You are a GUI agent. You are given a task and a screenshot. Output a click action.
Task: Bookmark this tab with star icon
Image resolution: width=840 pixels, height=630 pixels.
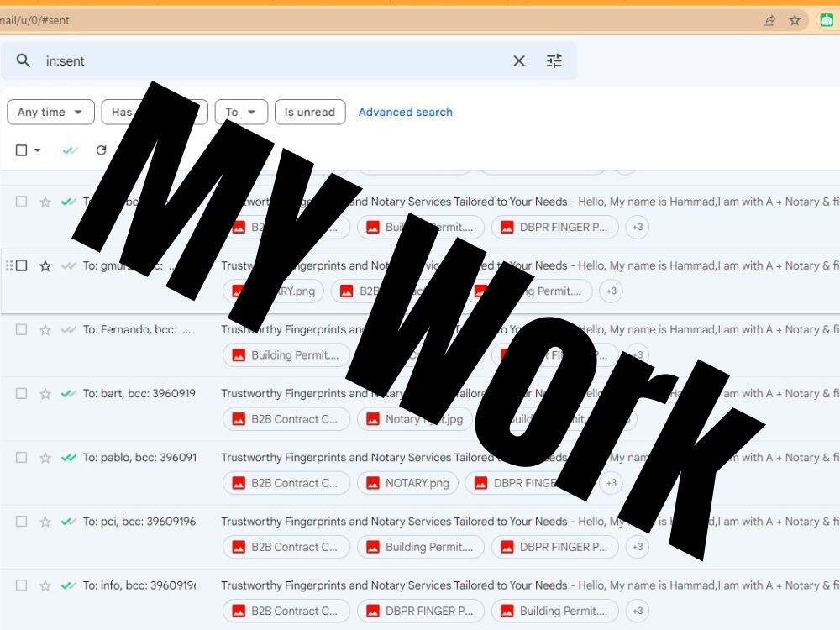click(795, 20)
